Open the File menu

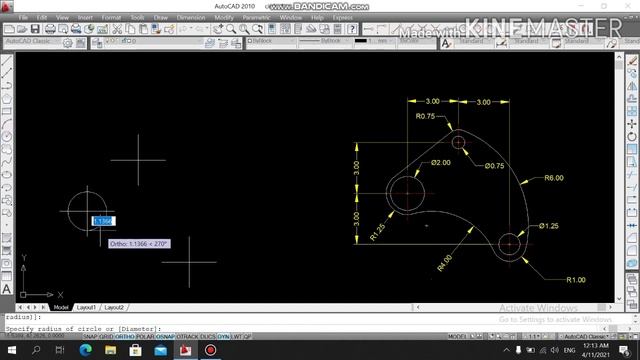[x=23, y=18]
